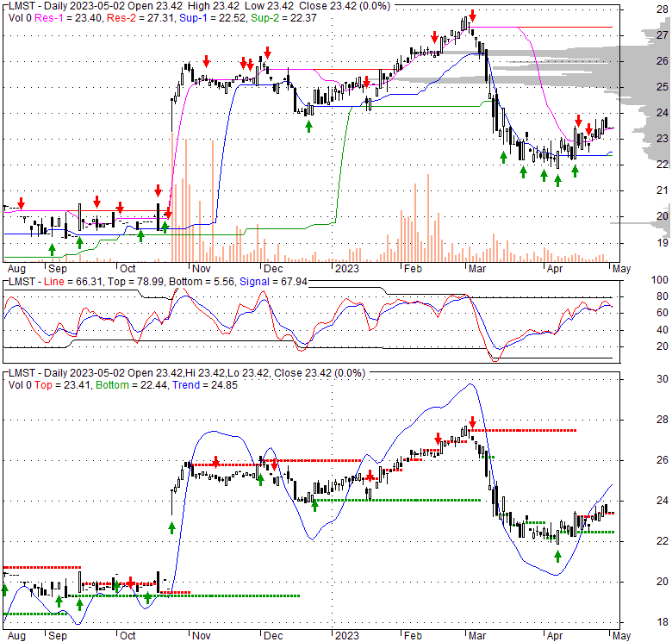The image size is (672, 642).
Task: Click the Mar label on top chart's date axis
Action: pyautogui.click(x=477, y=269)
